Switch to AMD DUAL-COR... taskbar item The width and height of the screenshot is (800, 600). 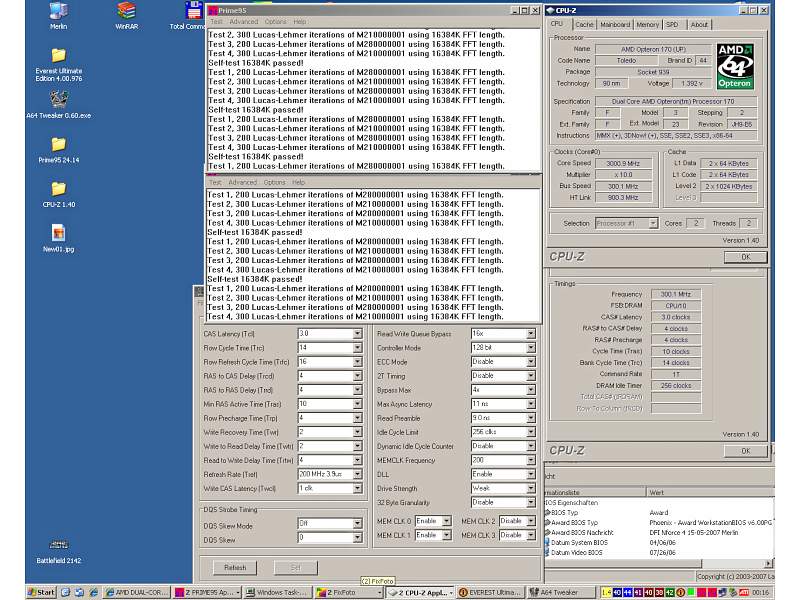tap(135, 592)
